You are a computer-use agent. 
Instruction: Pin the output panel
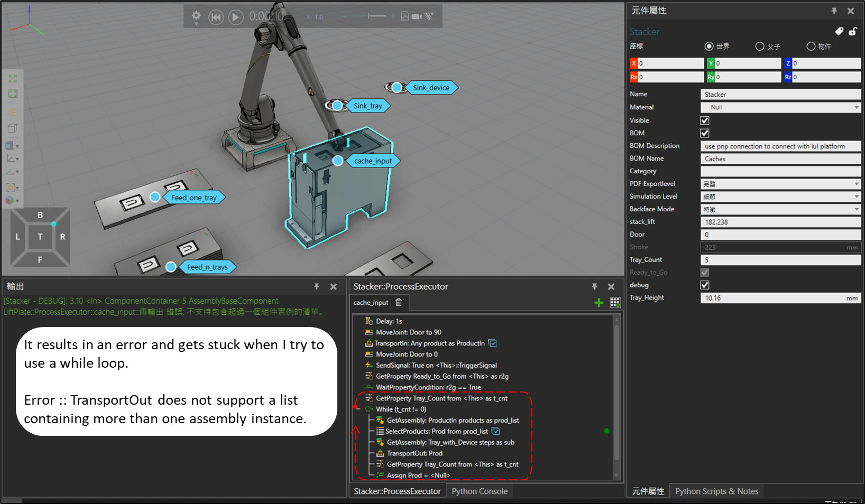[x=317, y=286]
